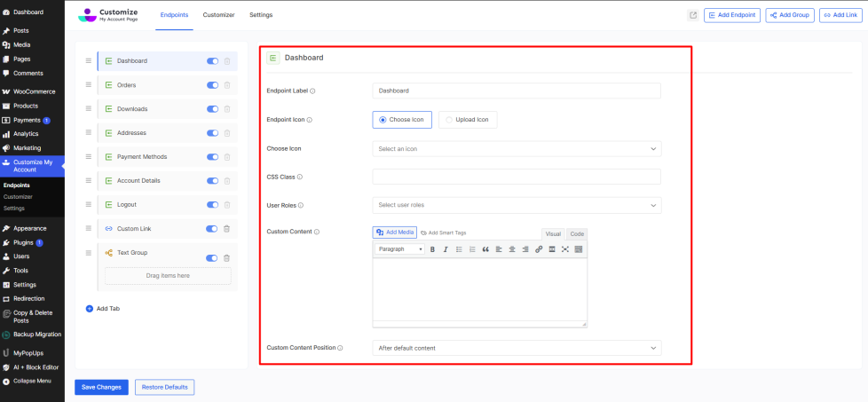
Task: Click the Add Group button
Action: click(790, 15)
